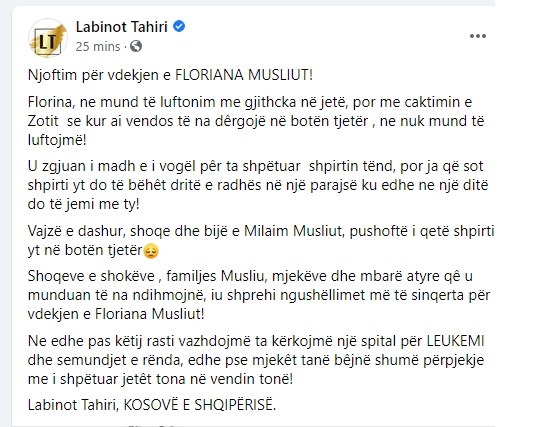Click the paragraph beginning with Florina, ne mund
533x427 pixels.
pyautogui.click(x=256, y=121)
